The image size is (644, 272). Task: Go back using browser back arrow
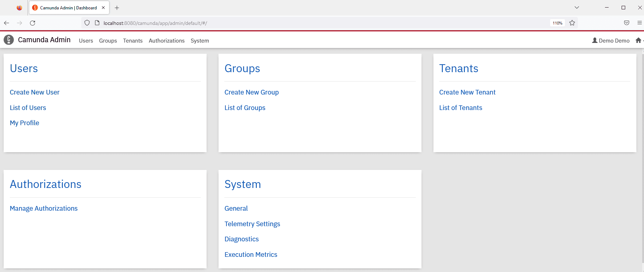pyautogui.click(x=7, y=23)
